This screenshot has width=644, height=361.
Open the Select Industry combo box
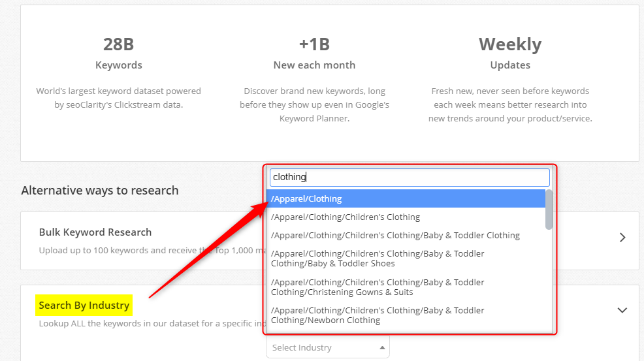coord(328,347)
